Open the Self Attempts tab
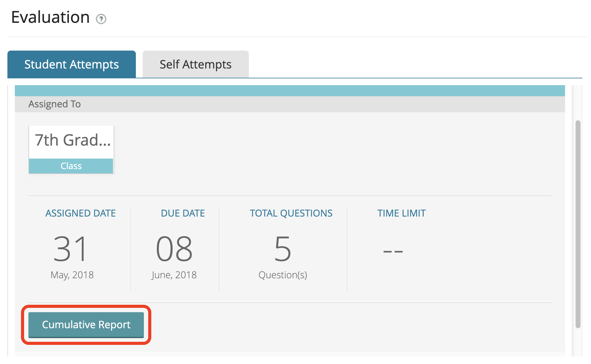591x364 pixels. pos(195,64)
